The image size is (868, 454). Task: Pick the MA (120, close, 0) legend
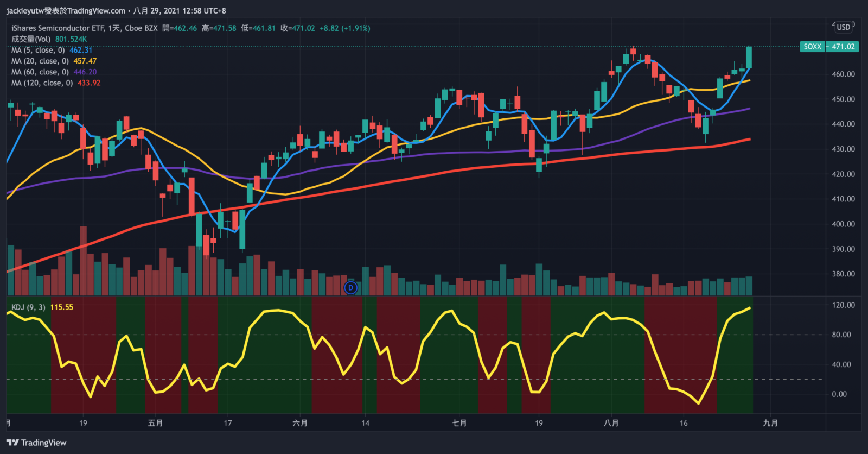[42, 83]
